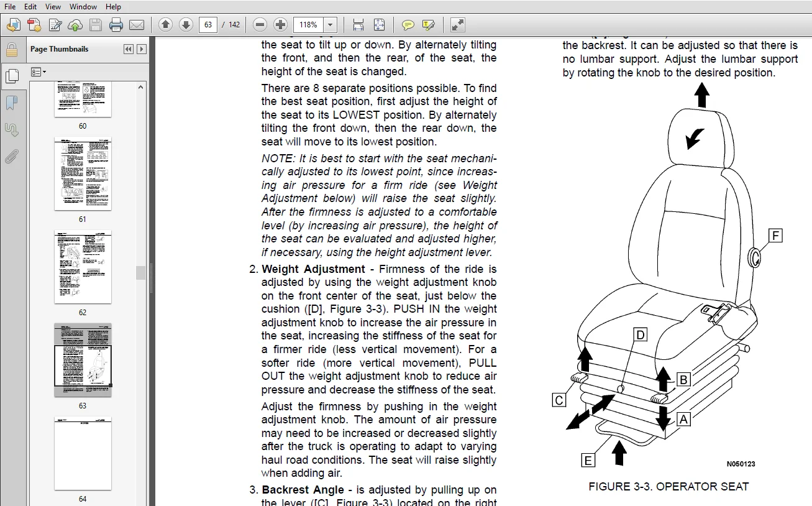
Task: Click the cloud upload icon
Action: 75,25
